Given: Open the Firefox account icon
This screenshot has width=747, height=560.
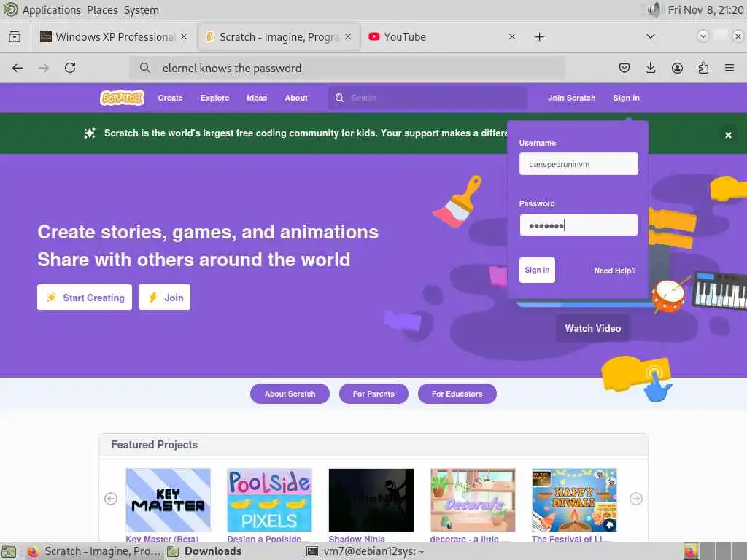Looking at the screenshot, I should (677, 68).
